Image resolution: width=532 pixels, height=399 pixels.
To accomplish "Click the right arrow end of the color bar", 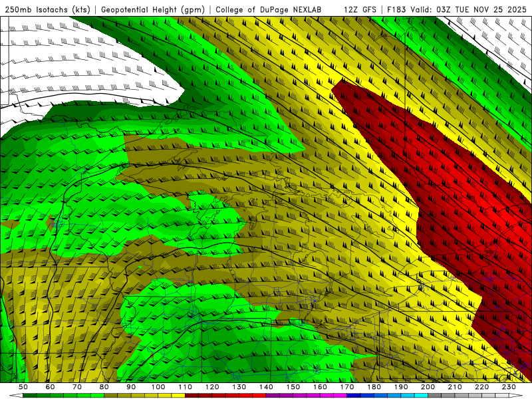I will pos(516,396).
